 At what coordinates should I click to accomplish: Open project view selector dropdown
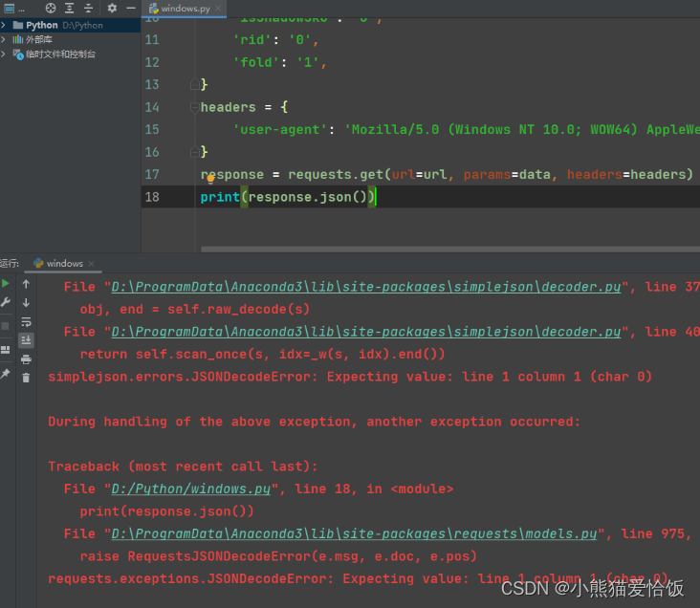pos(13,8)
